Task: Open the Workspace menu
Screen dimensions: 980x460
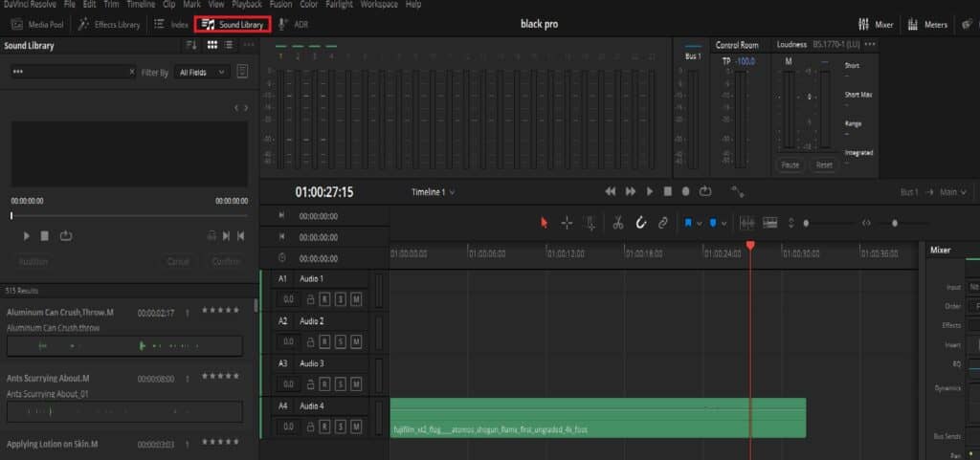Action: pyautogui.click(x=379, y=5)
